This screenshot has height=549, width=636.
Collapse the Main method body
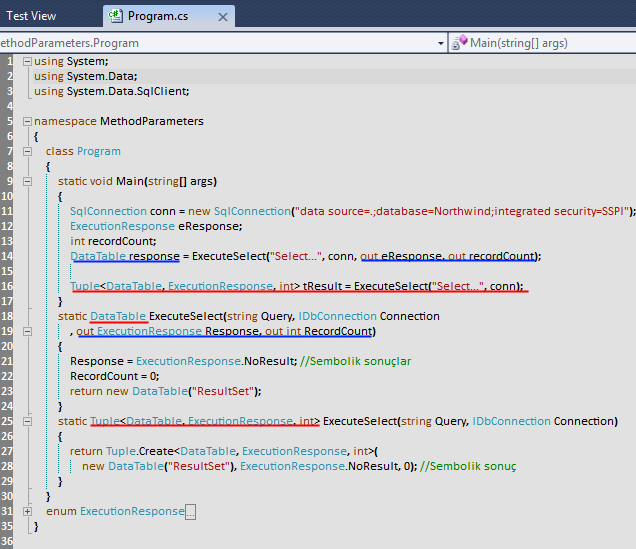(26, 181)
